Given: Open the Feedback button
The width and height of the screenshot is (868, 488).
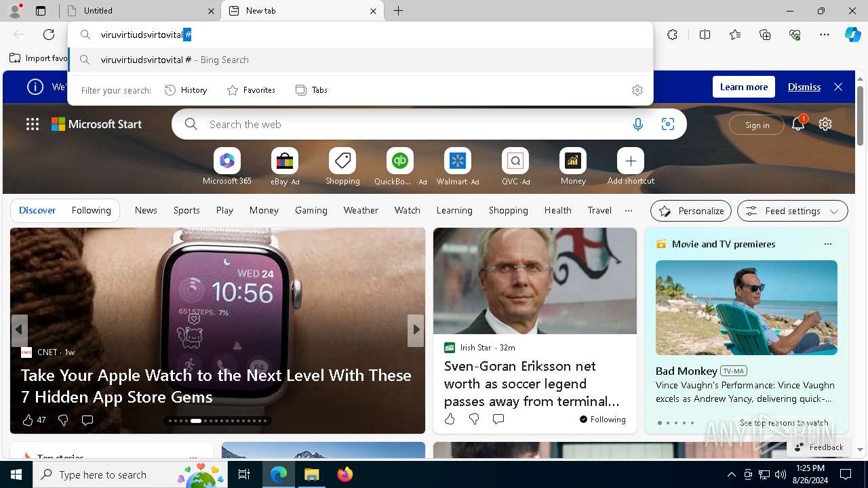Looking at the screenshot, I should click(x=819, y=447).
